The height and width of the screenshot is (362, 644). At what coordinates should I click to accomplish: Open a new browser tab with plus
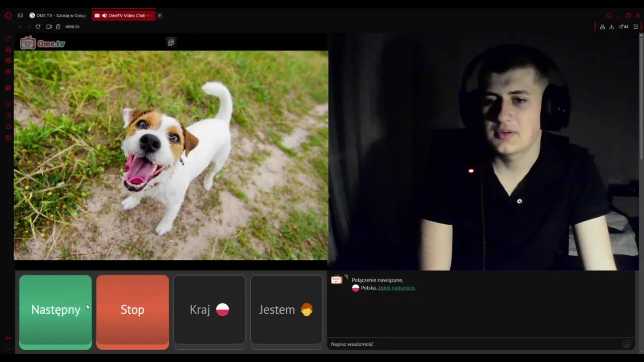(159, 16)
